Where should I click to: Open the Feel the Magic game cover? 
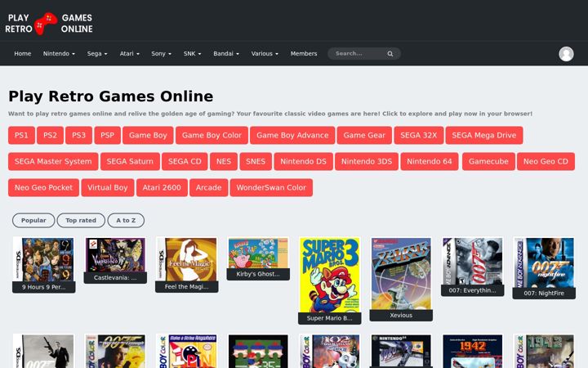click(187, 259)
